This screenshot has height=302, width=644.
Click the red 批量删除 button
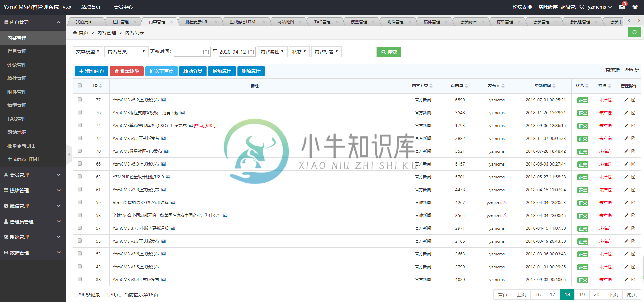pos(127,71)
